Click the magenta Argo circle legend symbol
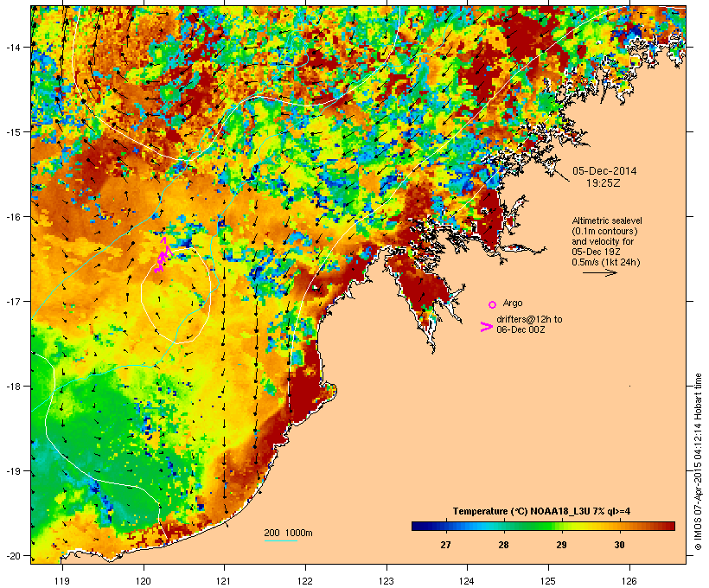 [x=493, y=304]
